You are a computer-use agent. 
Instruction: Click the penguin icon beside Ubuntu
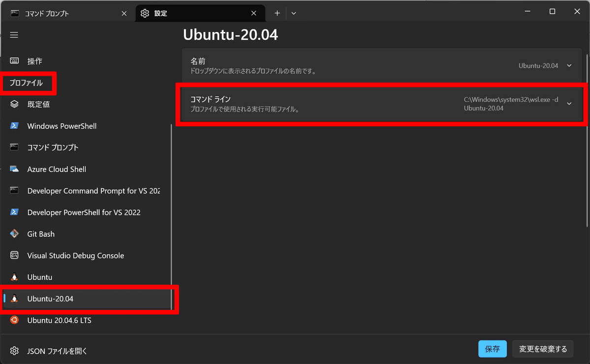click(x=14, y=277)
